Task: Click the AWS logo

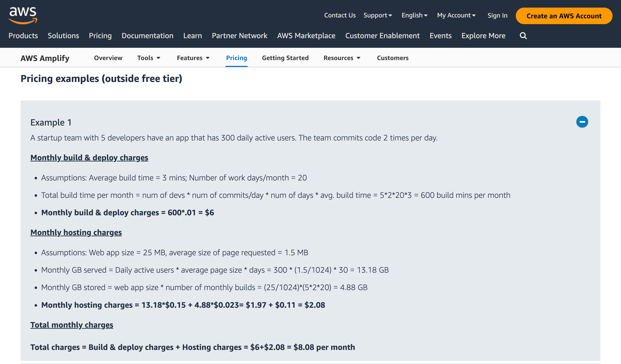Action: [23, 15]
